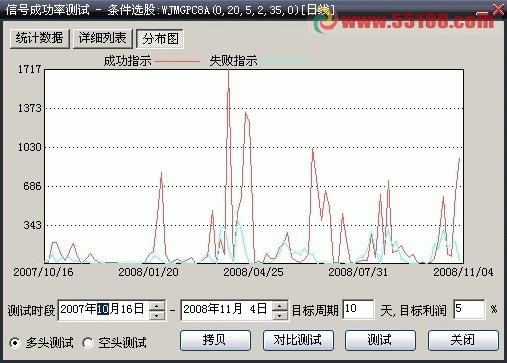Click the 2007/10/16 axis date

pos(43,272)
